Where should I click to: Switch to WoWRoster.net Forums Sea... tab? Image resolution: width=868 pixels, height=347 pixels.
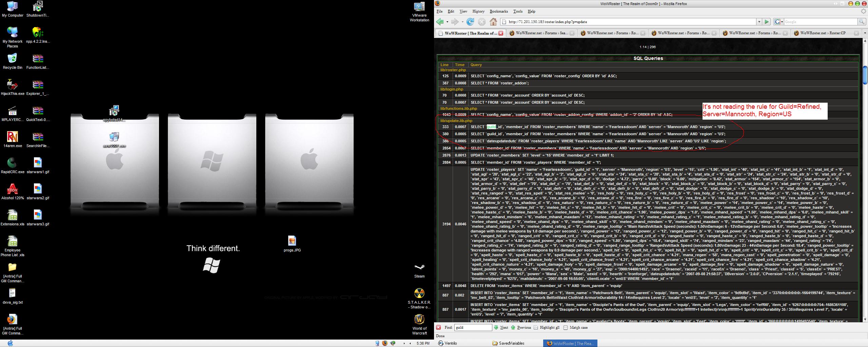541,33
